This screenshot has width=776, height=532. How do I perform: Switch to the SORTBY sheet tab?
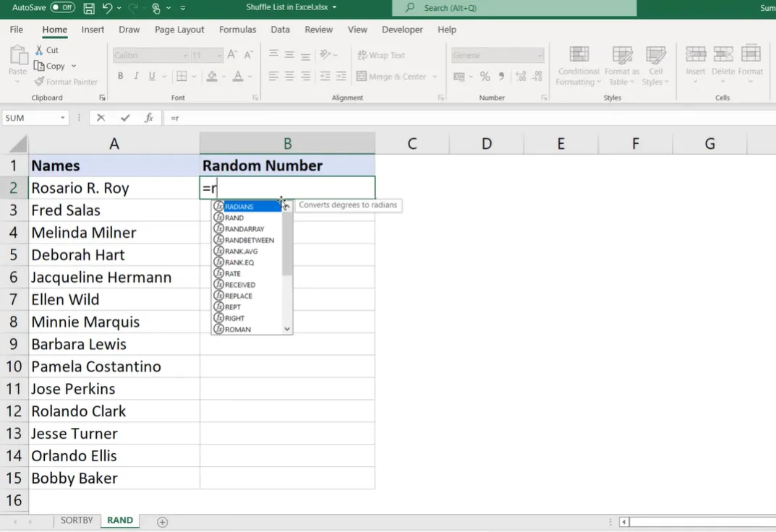77,520
